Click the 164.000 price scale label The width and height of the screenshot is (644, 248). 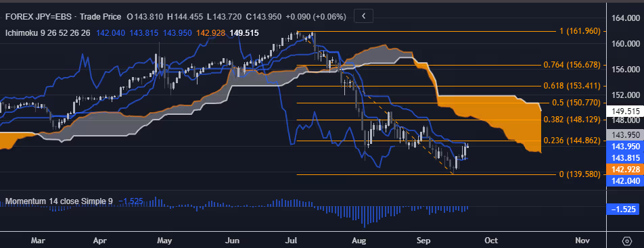(x=624, y=18)
